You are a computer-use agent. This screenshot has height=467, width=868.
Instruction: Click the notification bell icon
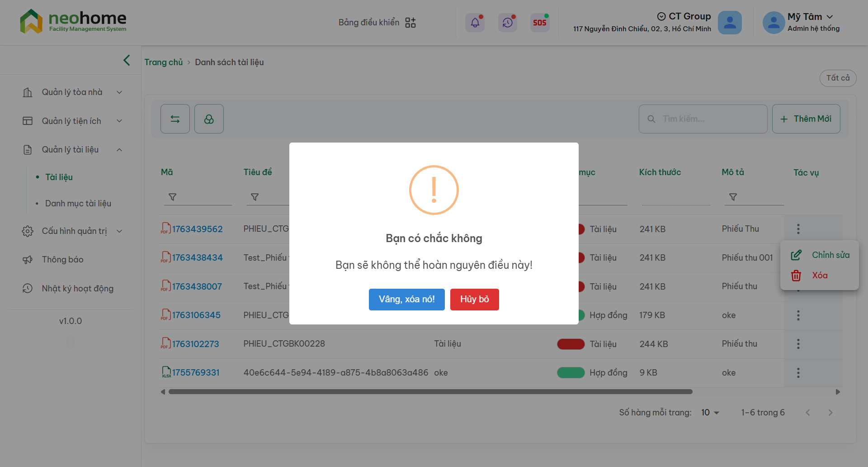(x=475, y=23)
